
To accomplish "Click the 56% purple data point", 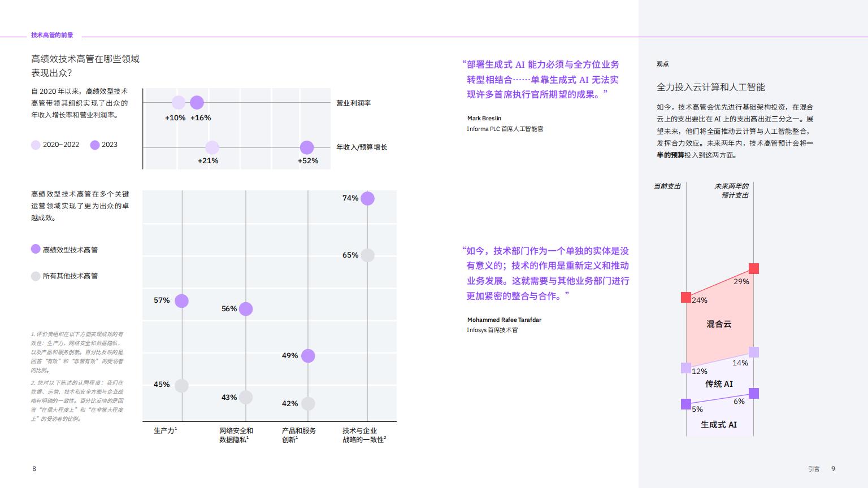I will pos(246,309).
